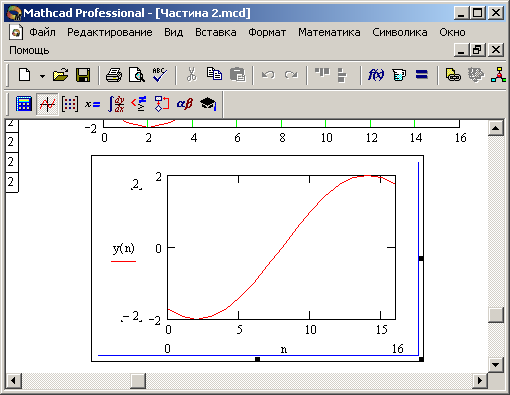Save the worksheet with floppy icon
Screen dimensions: 510x395
click(83, 75)
